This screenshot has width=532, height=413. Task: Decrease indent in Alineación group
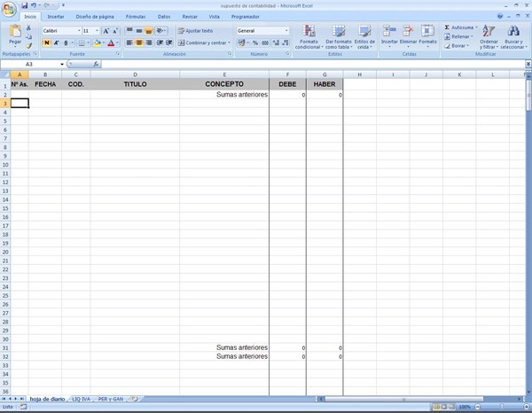click(160, 43)
